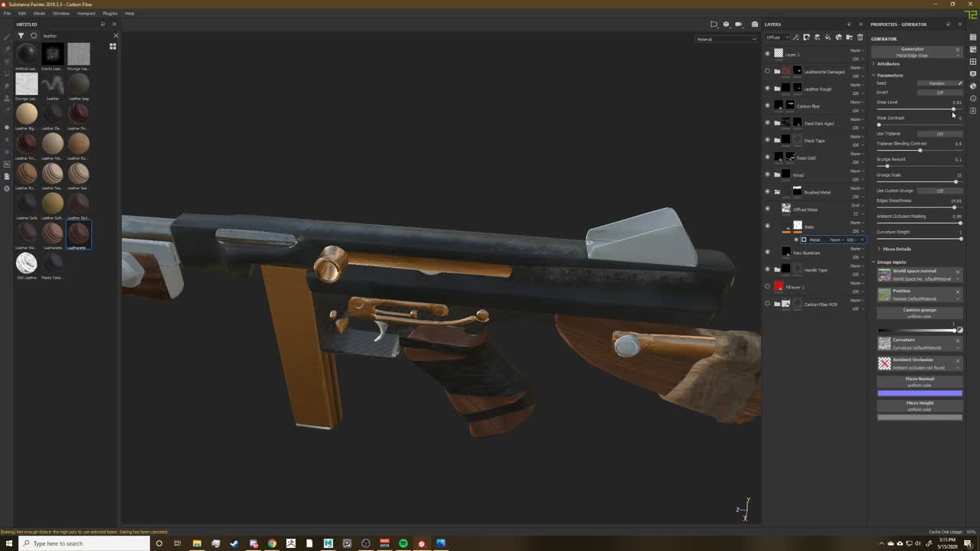The height and width of the screenshot is (551, 980).
Task: Click the trash icon to delete selected layer
Action: (x=859, y=37)
